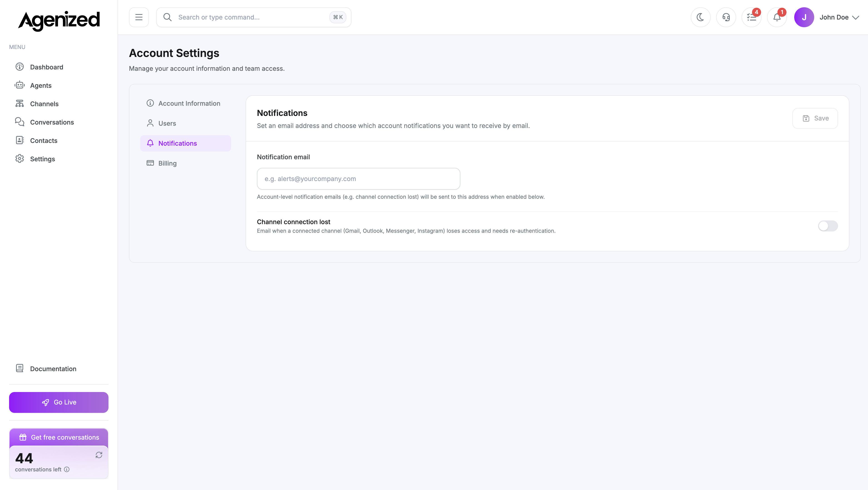Viewport: 868px width, 490px height.
Task: Go to Contacts menu item
Action: click(x=59, y=140)
